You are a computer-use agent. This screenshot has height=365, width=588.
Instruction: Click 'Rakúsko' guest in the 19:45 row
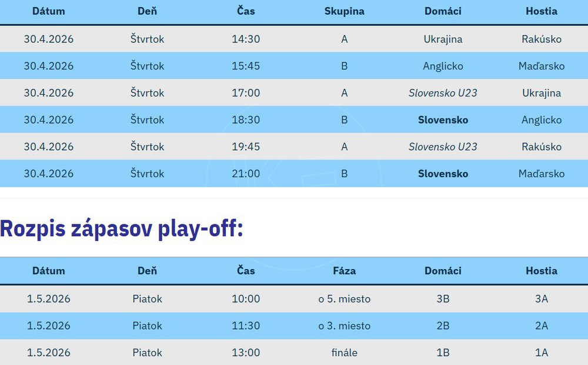[542, 147]
